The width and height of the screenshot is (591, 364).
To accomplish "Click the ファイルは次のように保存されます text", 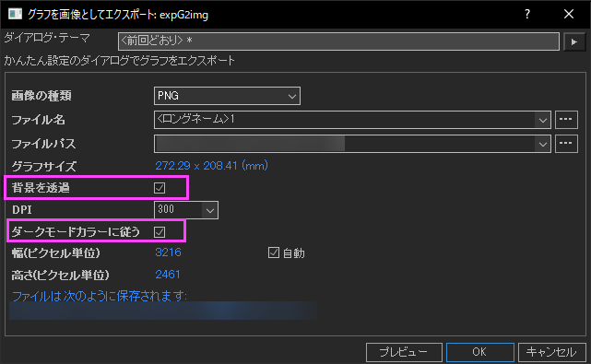I will [x=100, y=296].
